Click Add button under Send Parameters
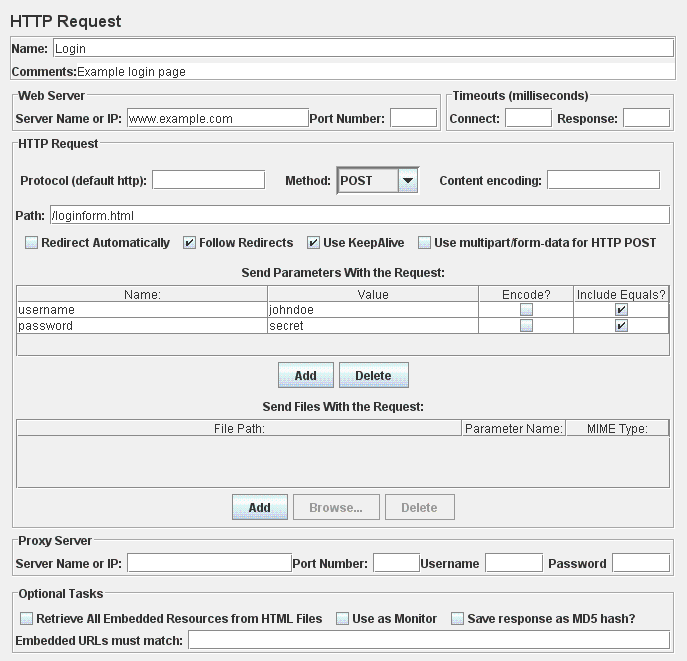The width and height of the screenshot is (687, 661). pyautogui.click(x=305, y=376)
